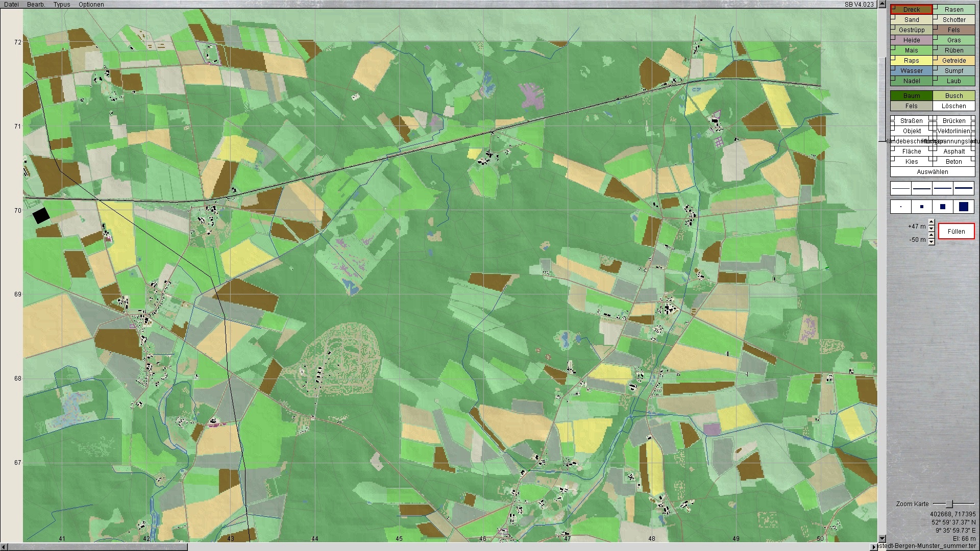Increase the +47 m height value
The image size is (980, 551).
click(x=932, y=223)
